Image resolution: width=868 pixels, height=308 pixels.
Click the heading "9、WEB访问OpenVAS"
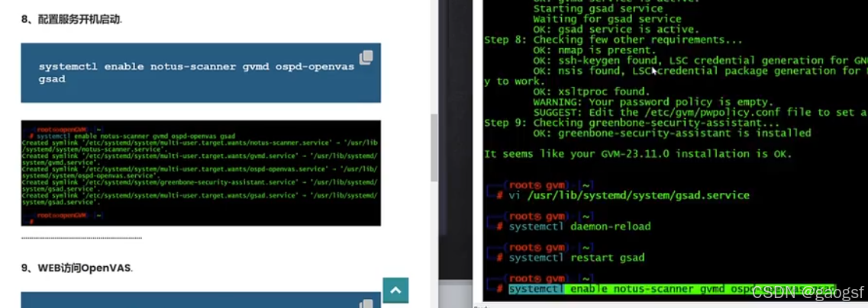coord(78,268)
